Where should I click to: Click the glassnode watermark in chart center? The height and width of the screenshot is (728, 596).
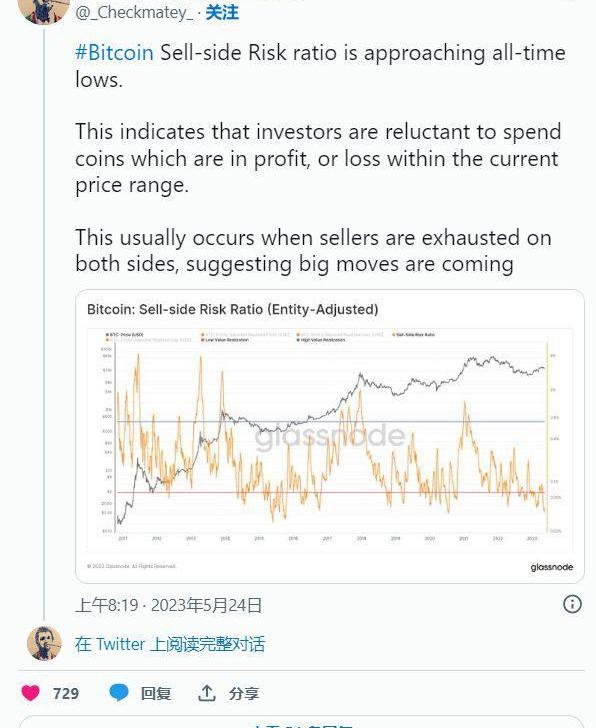click(330, 436)
